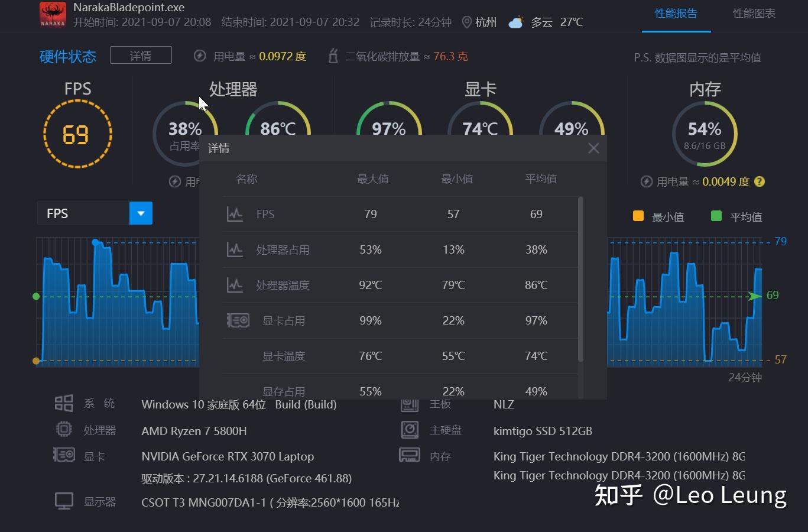Click the CSOT T3 MNG007DA1-1 display entry
The width and height of the screenshot is (808, 532).
[270, 502]
